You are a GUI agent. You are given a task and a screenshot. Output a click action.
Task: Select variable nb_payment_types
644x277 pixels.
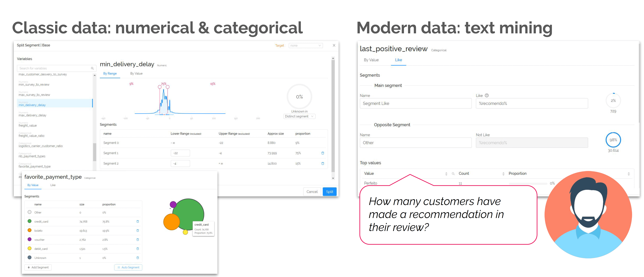click(x=32, y=156)
